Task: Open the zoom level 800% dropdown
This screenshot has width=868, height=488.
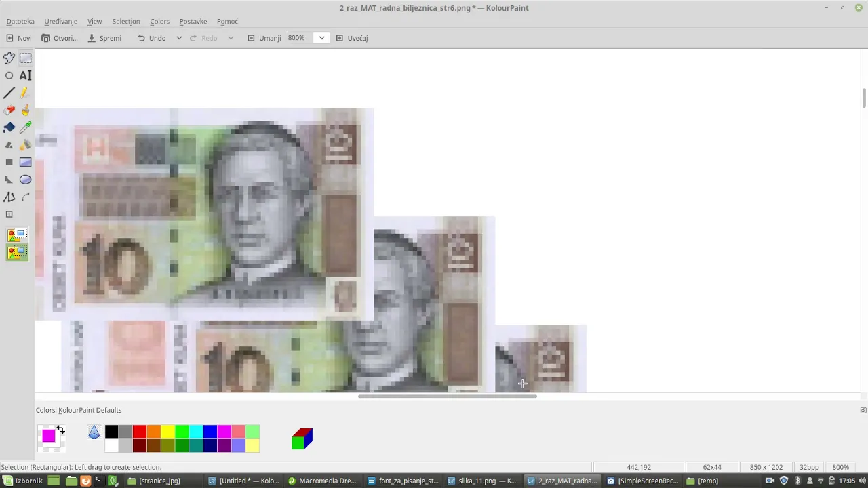Action: pyautogui.click(x=321, y=38)
